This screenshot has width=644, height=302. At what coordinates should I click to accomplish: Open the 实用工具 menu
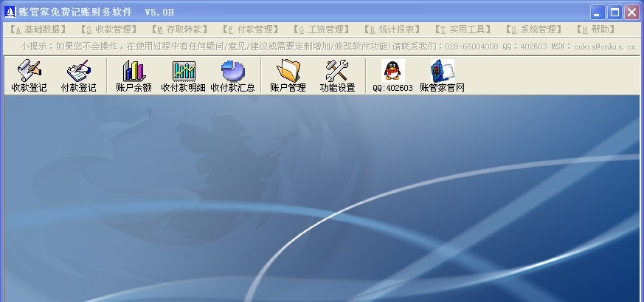tap(464, 30)
